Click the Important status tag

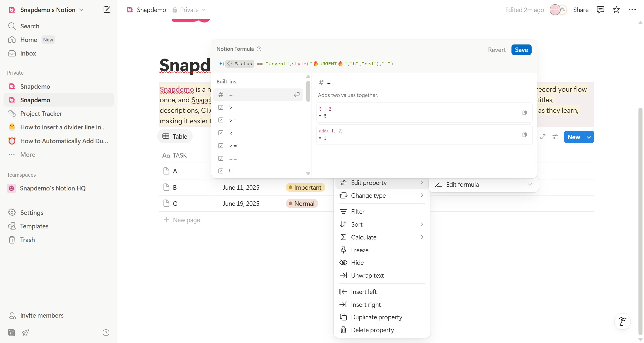point(305,187)
